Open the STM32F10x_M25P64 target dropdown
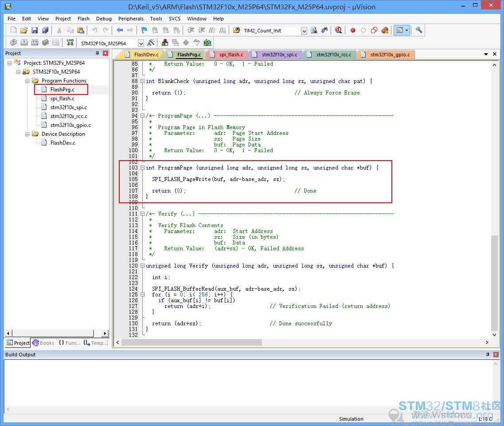The height and width of the screenshot is (426, 504). click(x=141, y=43)
